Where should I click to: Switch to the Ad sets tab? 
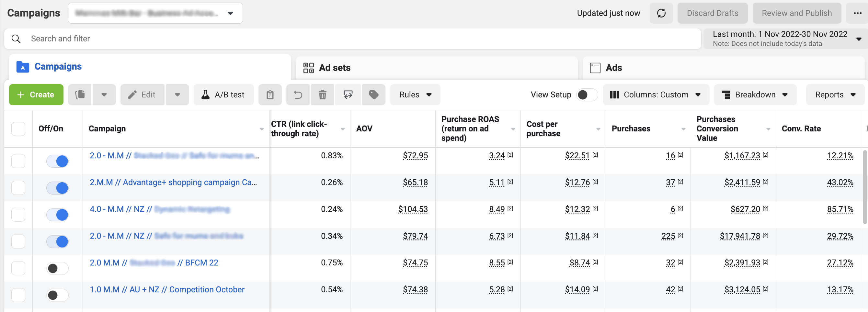(x=335, y=68)
